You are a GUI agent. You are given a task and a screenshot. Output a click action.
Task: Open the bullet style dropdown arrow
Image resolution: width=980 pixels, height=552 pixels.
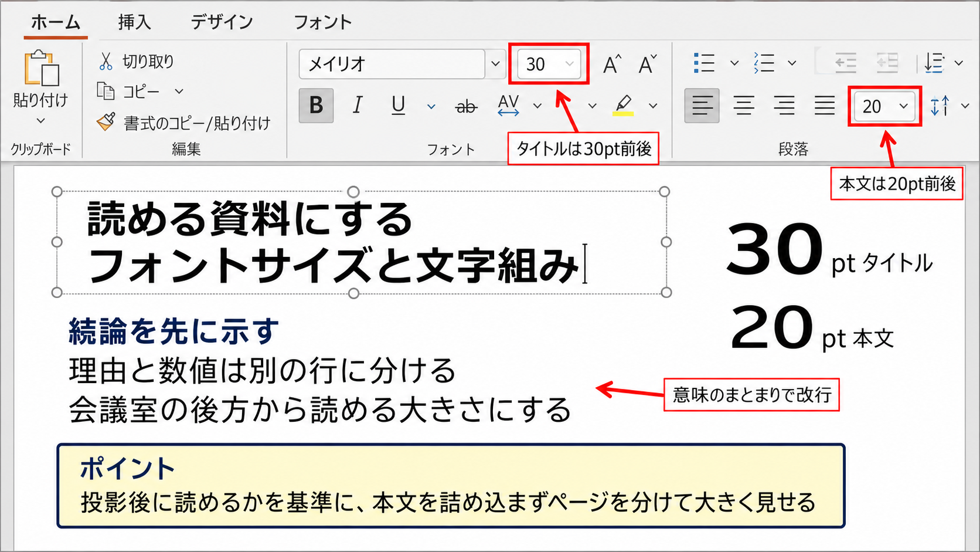point(734,63)
